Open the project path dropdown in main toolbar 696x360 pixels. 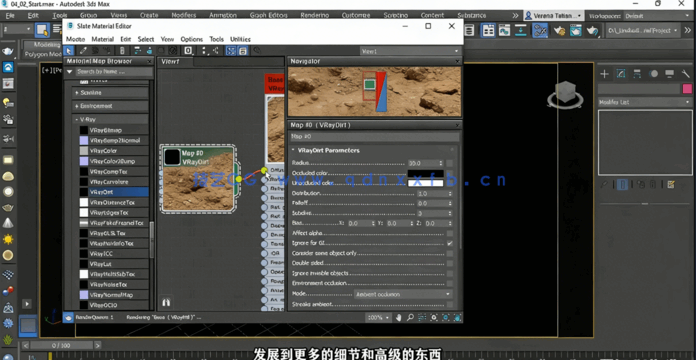point(643,30)
